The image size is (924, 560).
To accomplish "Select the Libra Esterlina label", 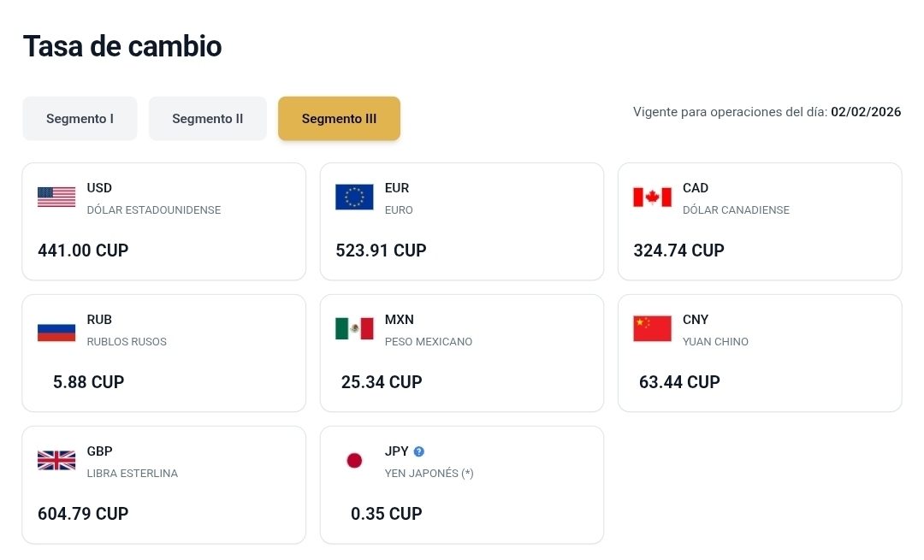I will (x=133, y=474).
